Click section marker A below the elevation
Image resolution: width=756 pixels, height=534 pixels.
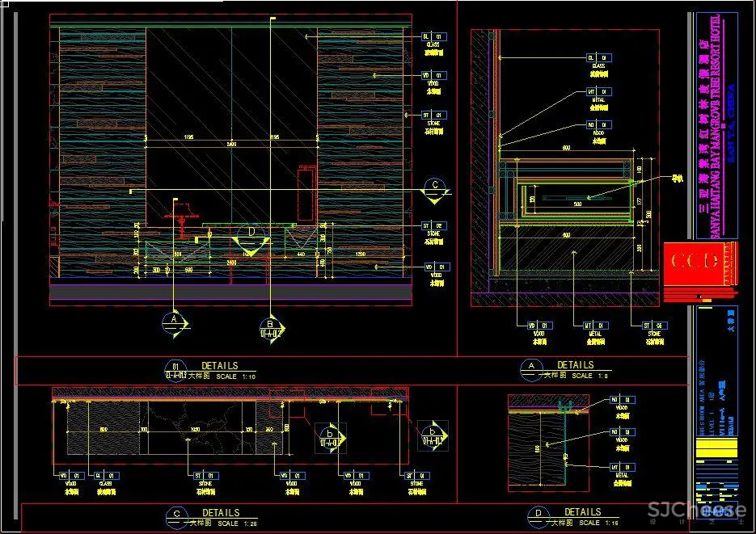coord(174,322)
